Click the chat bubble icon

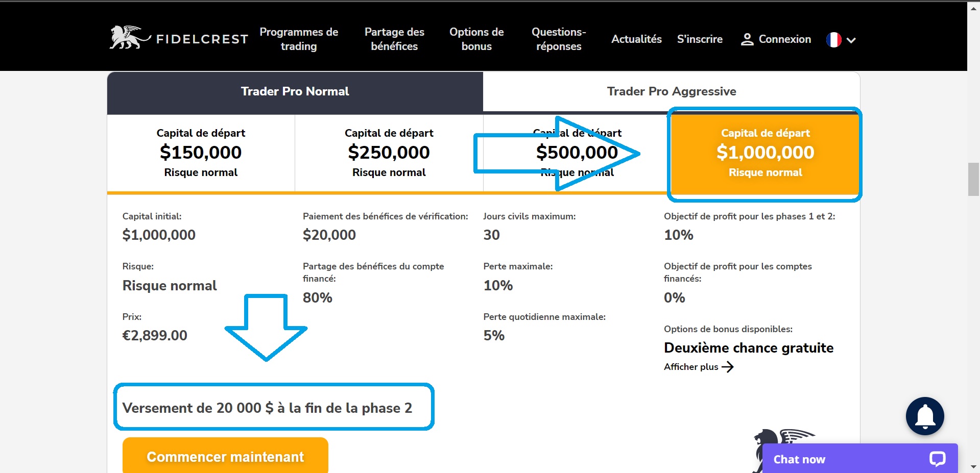click(937, 459)
